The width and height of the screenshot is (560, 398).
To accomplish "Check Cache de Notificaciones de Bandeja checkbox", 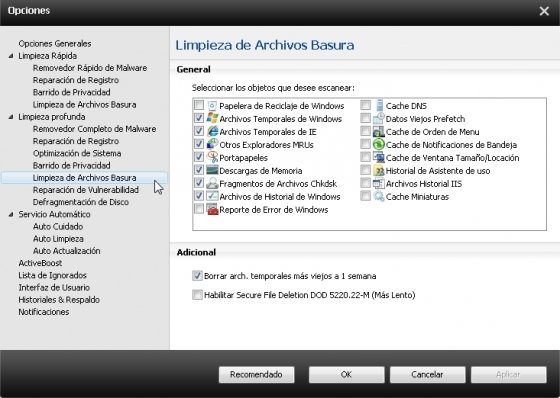I will coord(365,144).
